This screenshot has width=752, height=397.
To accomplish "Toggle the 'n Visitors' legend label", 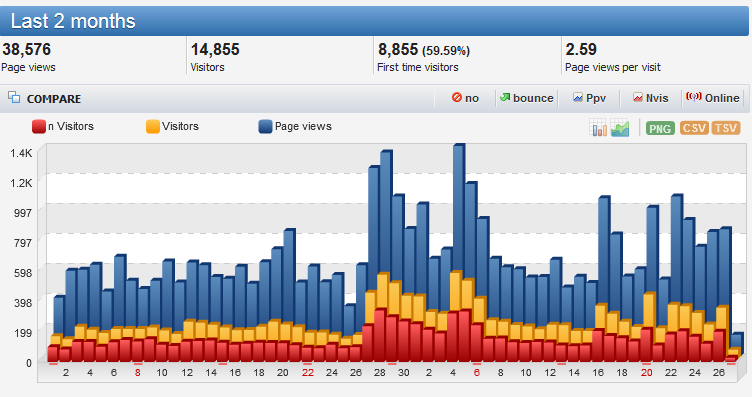I will [x=71, y=126].
